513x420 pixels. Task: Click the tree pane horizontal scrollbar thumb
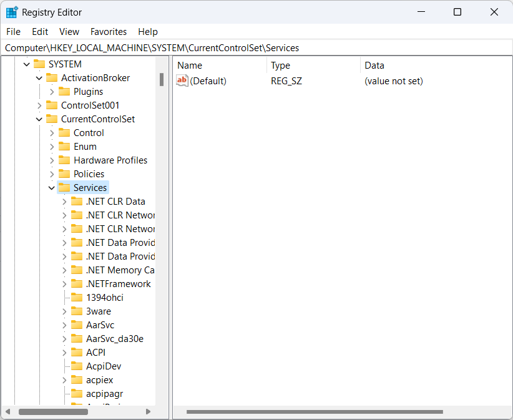[x=53, y=412]
